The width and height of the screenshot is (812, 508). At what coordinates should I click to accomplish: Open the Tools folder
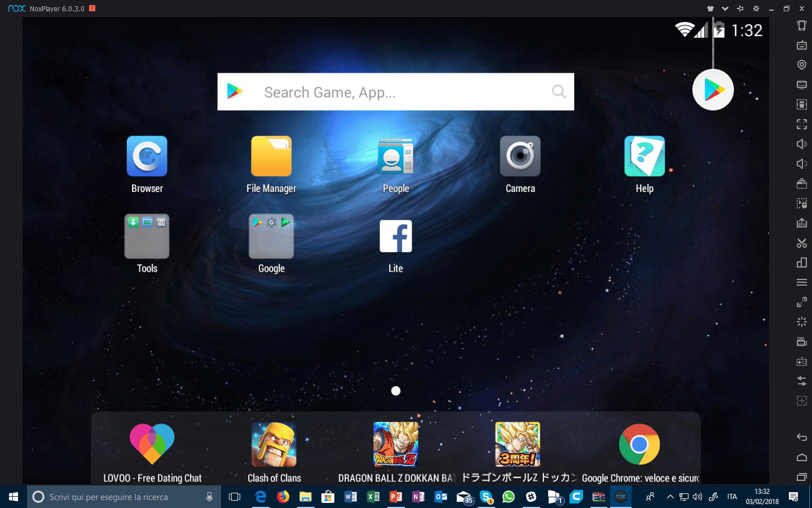(147, 236)
